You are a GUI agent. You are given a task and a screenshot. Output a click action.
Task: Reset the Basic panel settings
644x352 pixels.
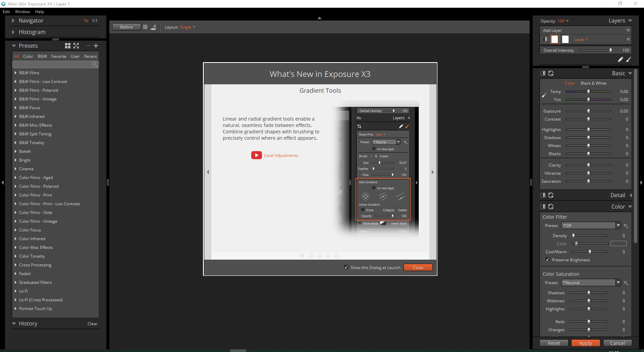[551, 73]
